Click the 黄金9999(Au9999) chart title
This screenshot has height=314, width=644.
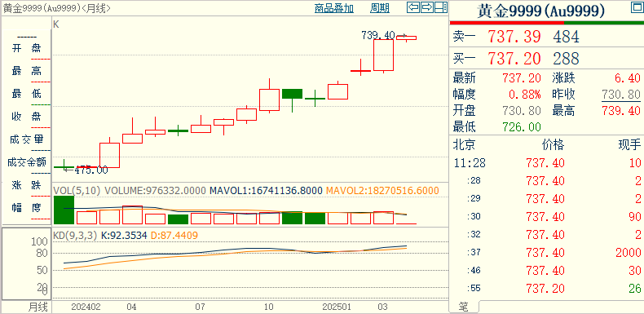pyautogui.click(x=42, y=8)
